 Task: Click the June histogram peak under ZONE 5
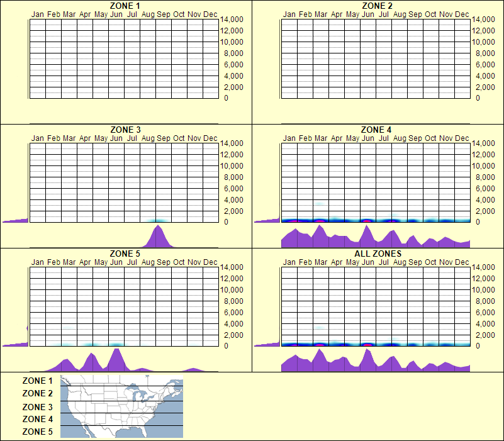116,359
